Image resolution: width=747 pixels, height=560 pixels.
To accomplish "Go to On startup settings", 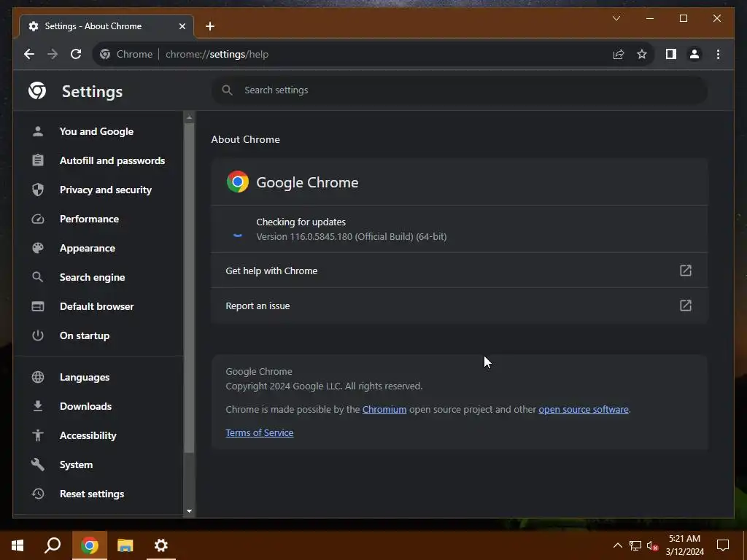I will [x=85, y=335].
